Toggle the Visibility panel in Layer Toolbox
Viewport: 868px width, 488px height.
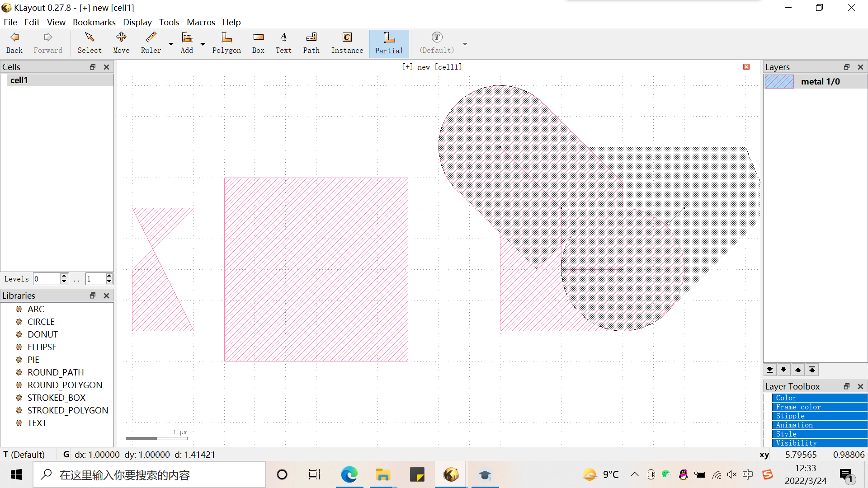tap(769, 443)
